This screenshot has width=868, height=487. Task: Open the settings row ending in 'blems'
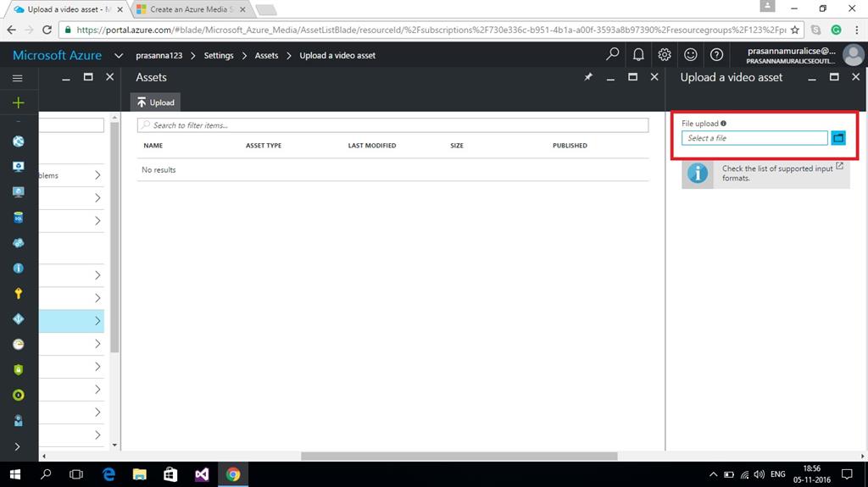click(71, 175)
